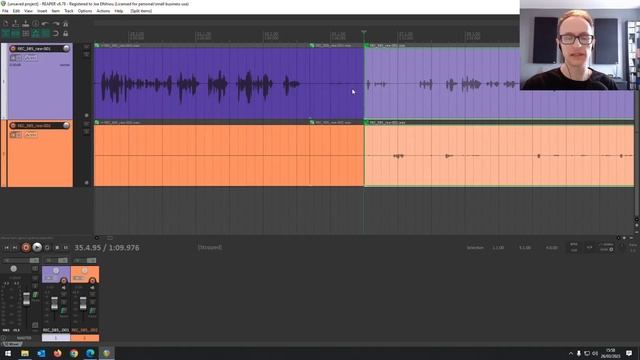Viewport: 640px width, 360px height.
Task: Arm purple track 1 for recording
Action: [x=13, y=49]
